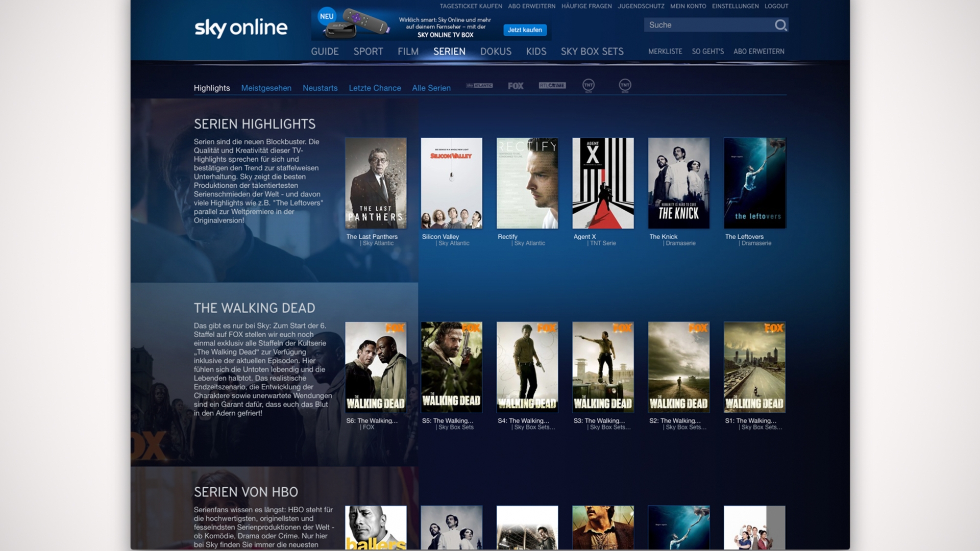Expand the Alle Serien list
This screenshot has width=980, height=551.
coord(431,88)
